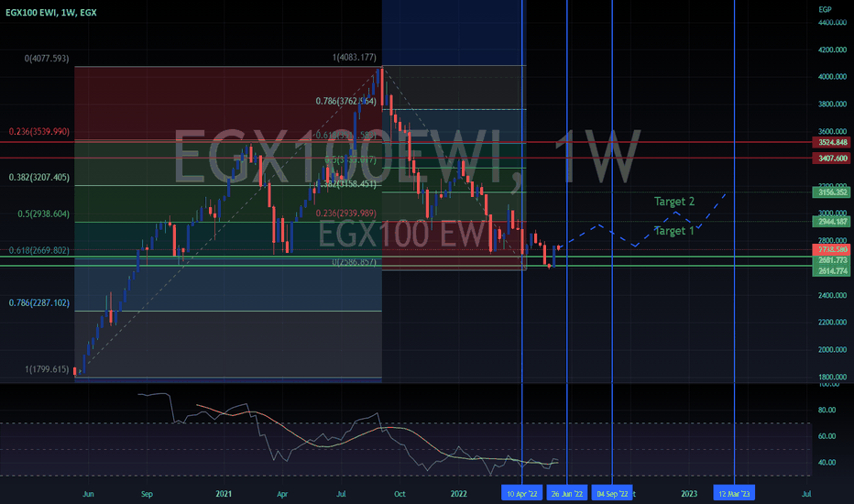The width and height of the screenshot is (854, 504).
Task: Click the 3156.352 green price label
Action: pyautogui.click(x=831, y=192)
